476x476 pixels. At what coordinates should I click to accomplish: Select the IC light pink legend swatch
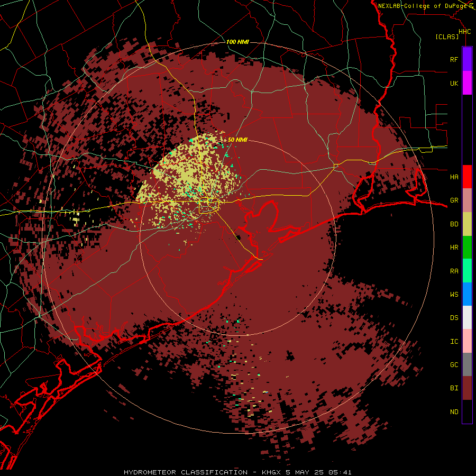pos(467,341)
